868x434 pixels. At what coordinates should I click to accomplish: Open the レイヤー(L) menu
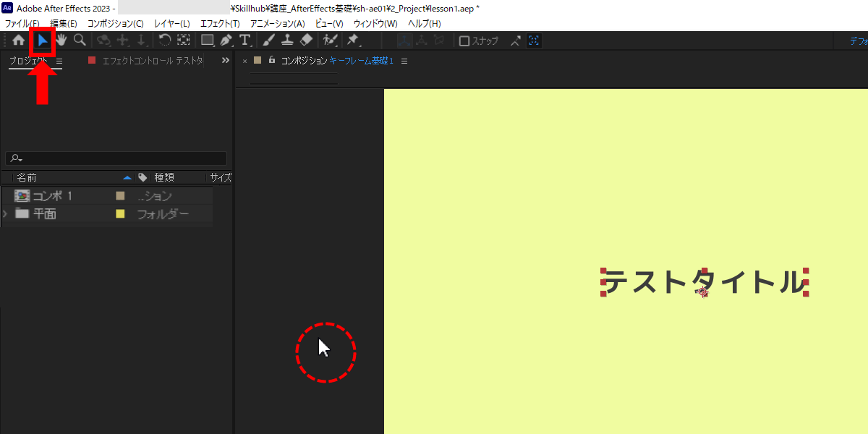click(172, 24)
